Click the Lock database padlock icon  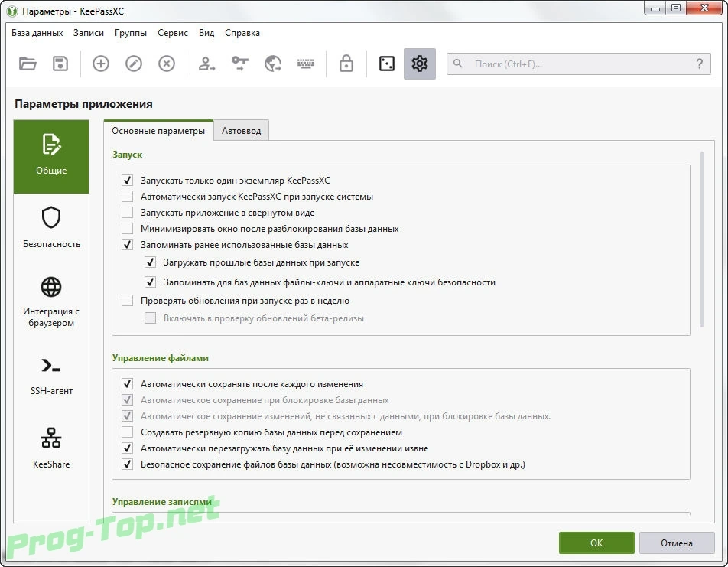point(346,64)
